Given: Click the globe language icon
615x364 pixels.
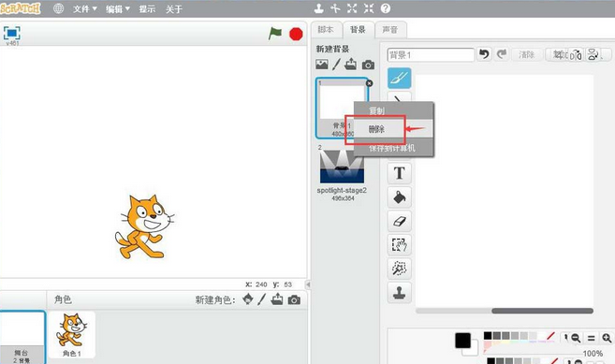Looking at the screenshot, I should (58, 8).
